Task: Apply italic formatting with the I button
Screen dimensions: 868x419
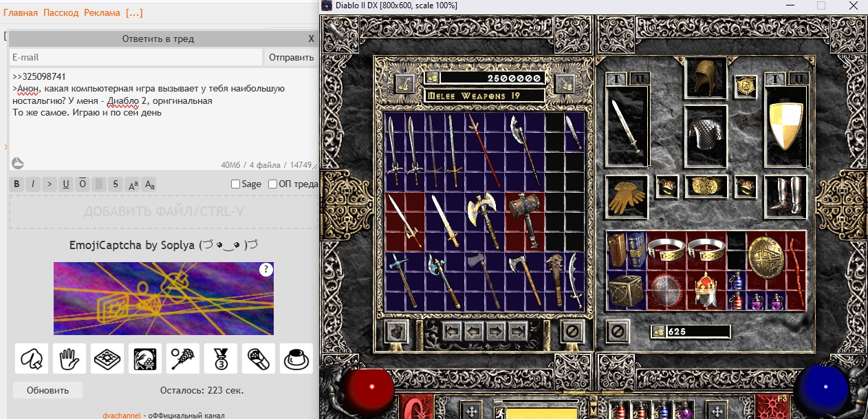Action: tap(34, 184)
